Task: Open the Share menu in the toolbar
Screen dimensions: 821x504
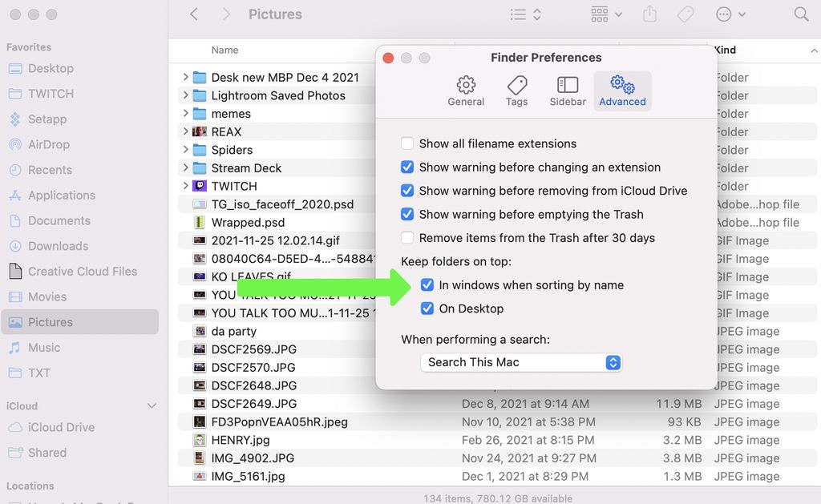Action: click(x=649, y=14)
